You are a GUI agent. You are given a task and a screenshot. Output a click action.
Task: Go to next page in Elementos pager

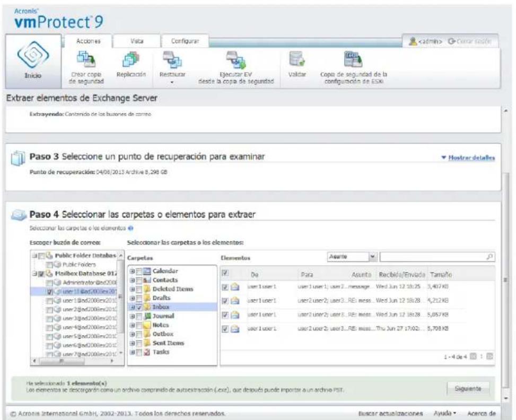[x=489, y=356]
